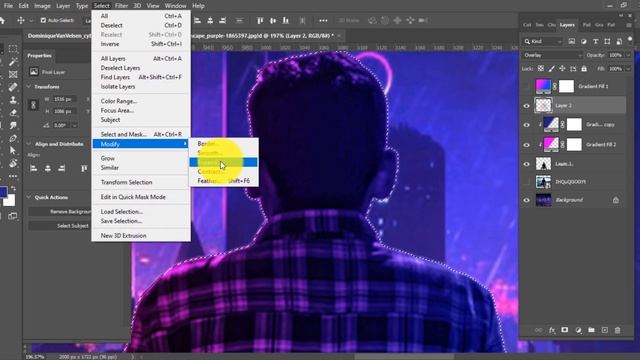This screenshot has width=640, height=360.
Task: Hide the Background layer
Action: click(x=527, y=200)
